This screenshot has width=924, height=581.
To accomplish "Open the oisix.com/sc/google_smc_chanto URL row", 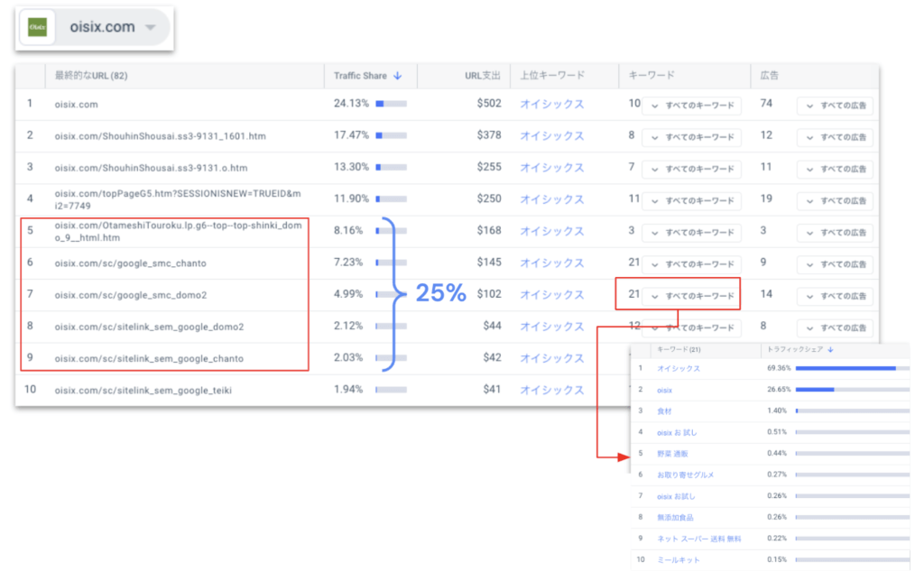I will tap(130, 263).
